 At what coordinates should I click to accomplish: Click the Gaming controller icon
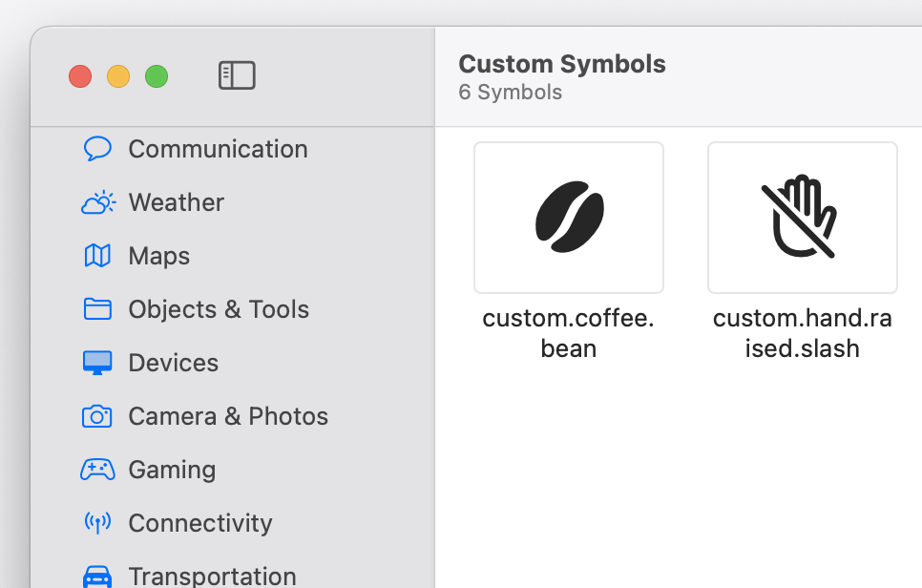click(x=97, y=470)
